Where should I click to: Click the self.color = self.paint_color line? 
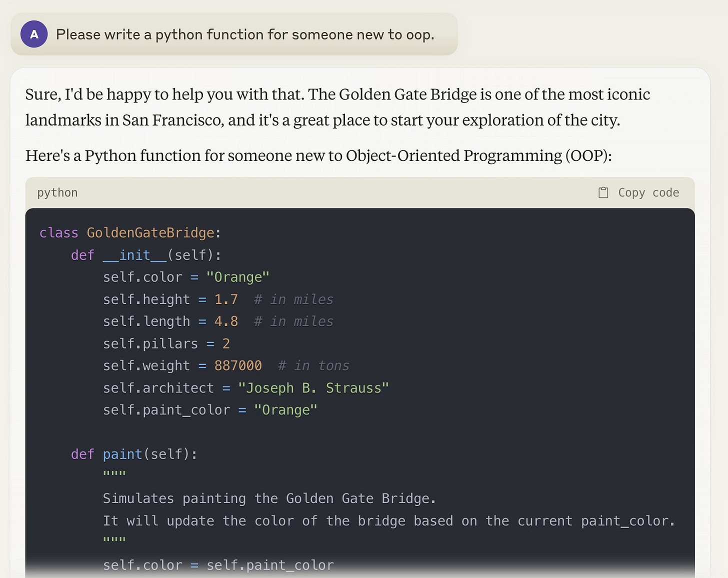pos(218,565)
